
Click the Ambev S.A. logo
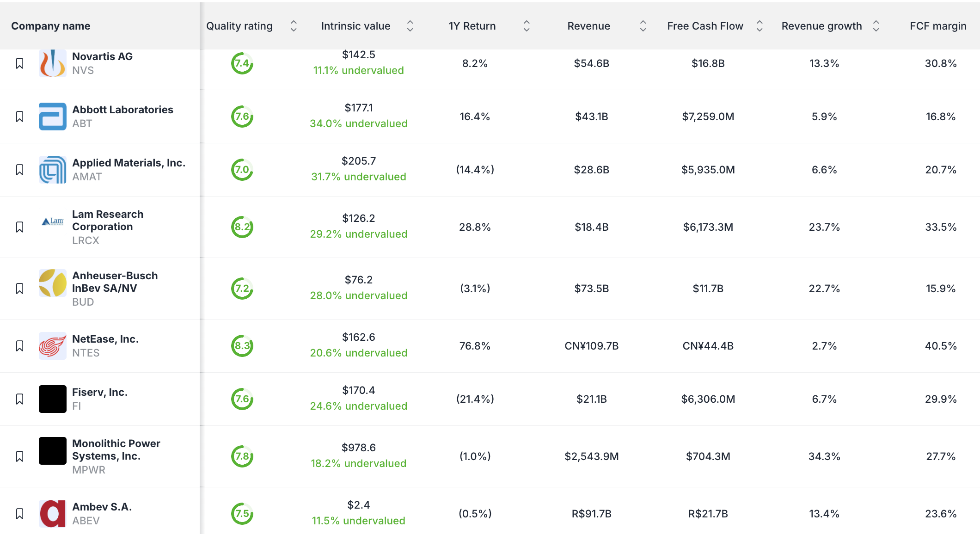click(52, 514)
